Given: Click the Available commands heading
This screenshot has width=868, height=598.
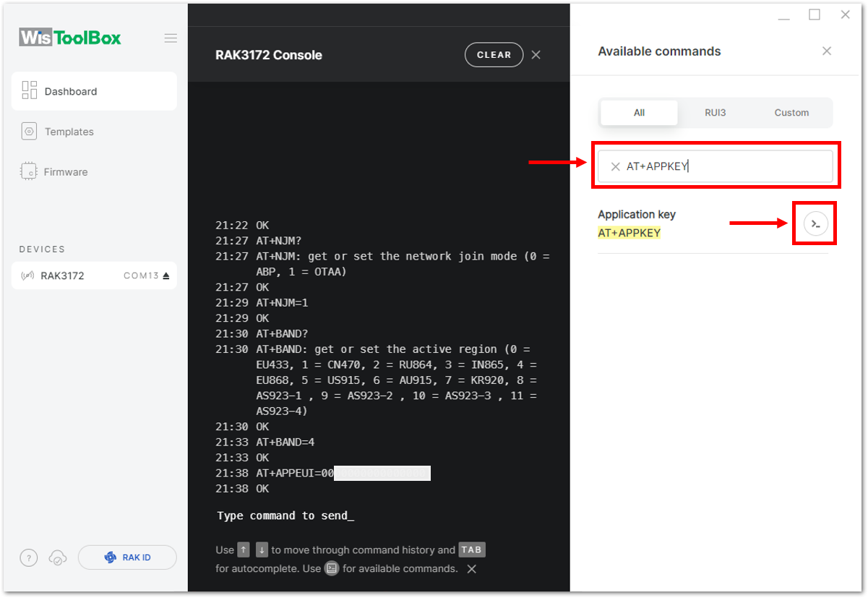Looking at the screenshot, I should click(x=660, y=51).
